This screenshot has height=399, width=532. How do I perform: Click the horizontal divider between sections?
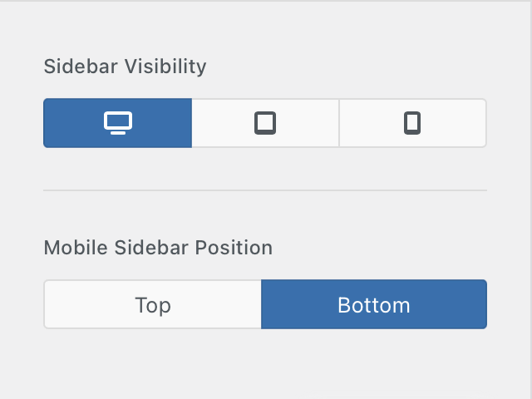click(x=265, y=190)
